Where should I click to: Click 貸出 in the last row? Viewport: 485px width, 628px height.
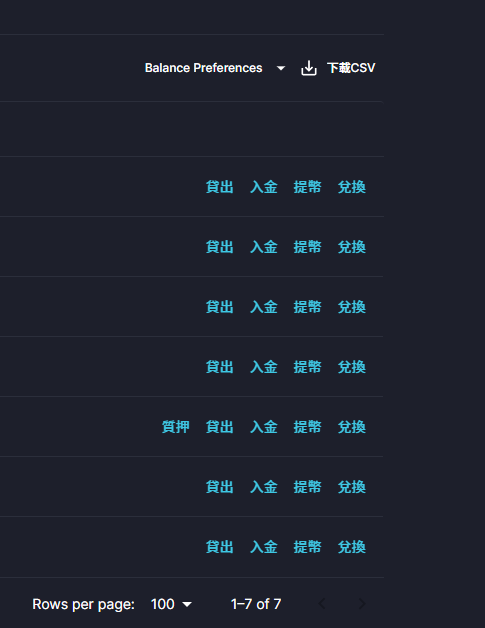[219, 547]
